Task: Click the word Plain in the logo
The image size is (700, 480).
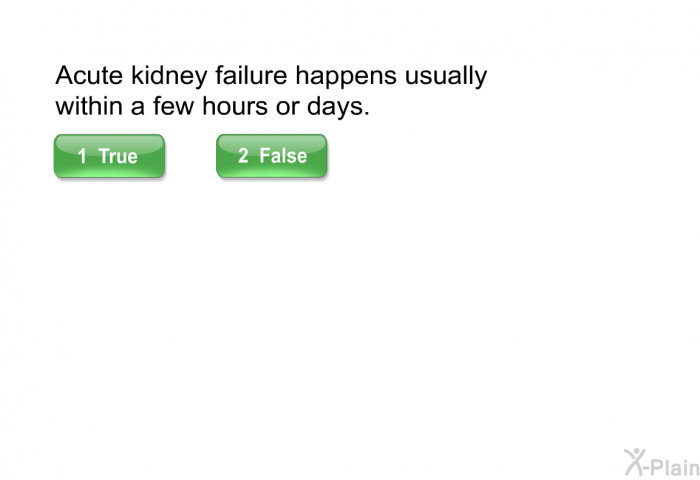Action: (x=675, y=467)
